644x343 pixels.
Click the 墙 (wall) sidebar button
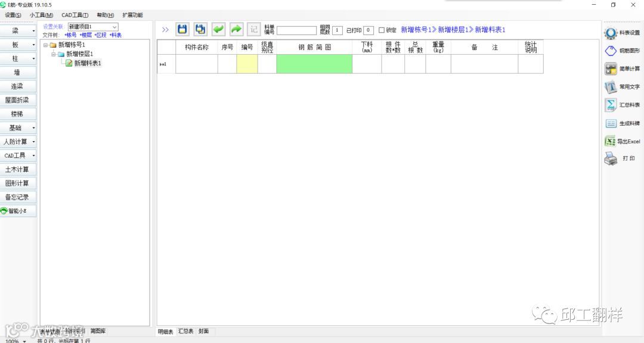(18, 73)
